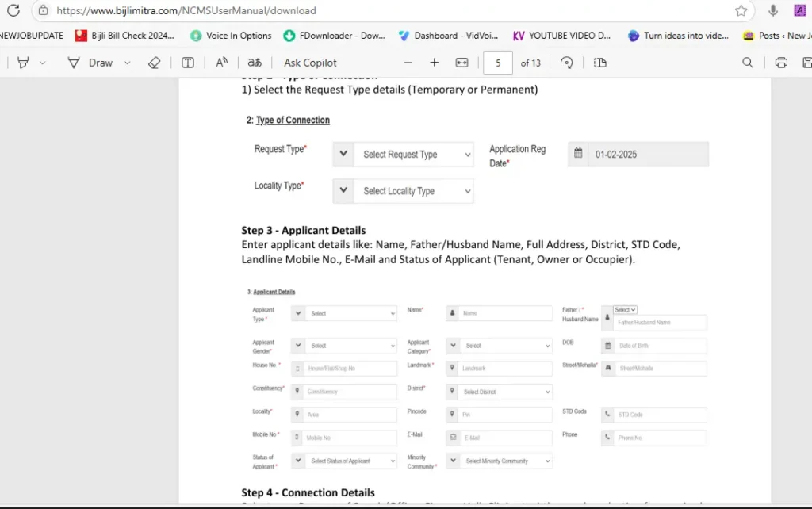Screen dimensions: 812x509
Task: Select the Erase tool in PDF toolbar
Action: tap(154, 63)
